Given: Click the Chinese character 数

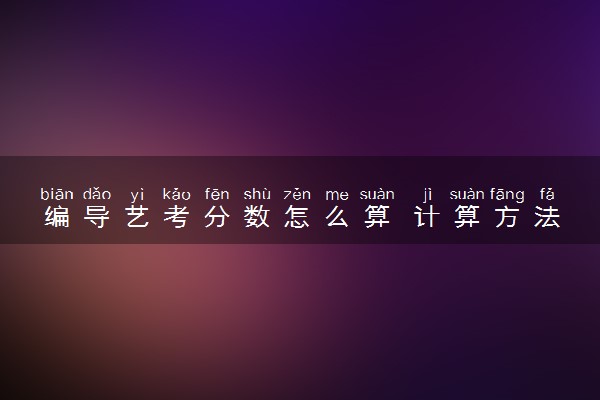Looking at the screenshot, I should point(257,217).
